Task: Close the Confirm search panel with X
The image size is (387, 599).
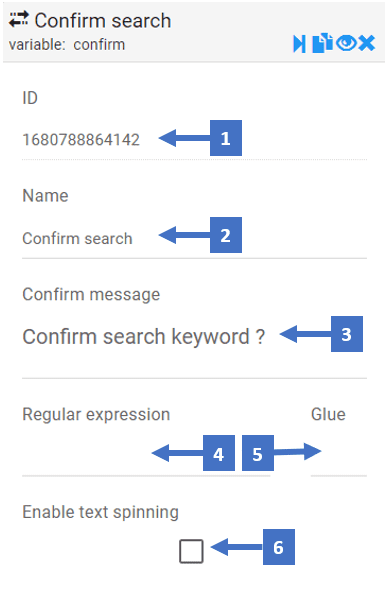Action: click(x=367, y=43)
